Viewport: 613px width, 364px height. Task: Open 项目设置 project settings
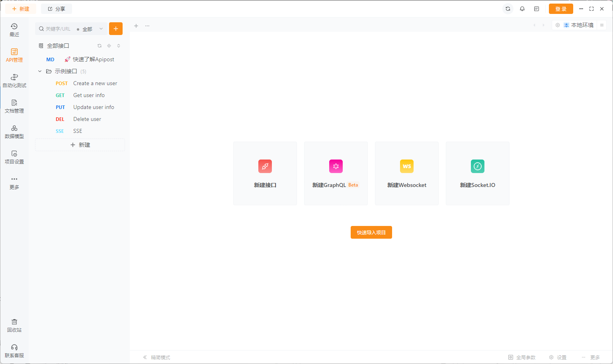pos(14,157)
